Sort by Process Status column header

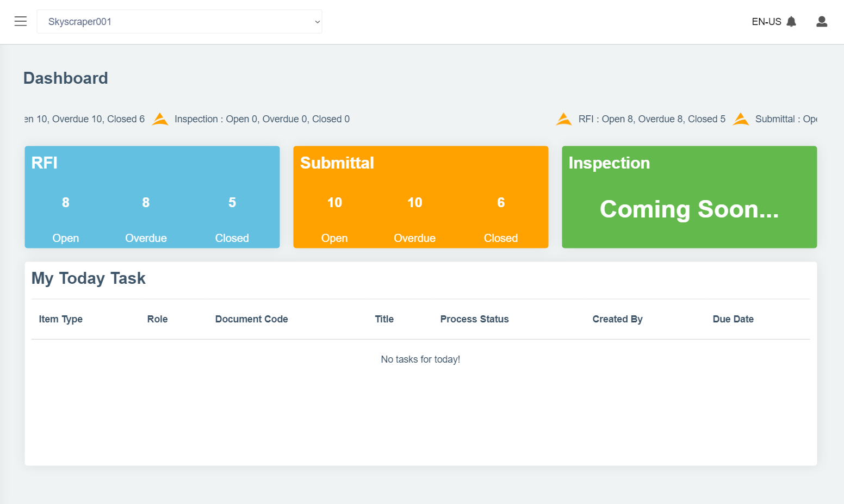point(474,319)
